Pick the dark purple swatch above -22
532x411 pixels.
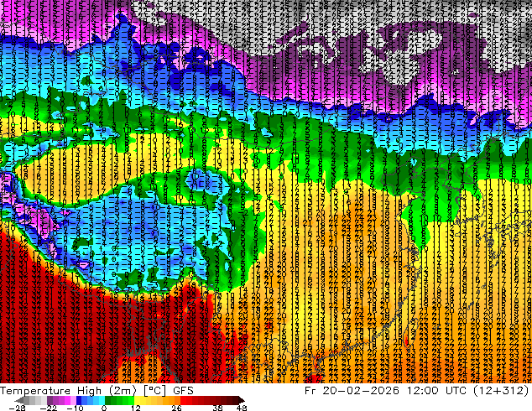(50, 400)
